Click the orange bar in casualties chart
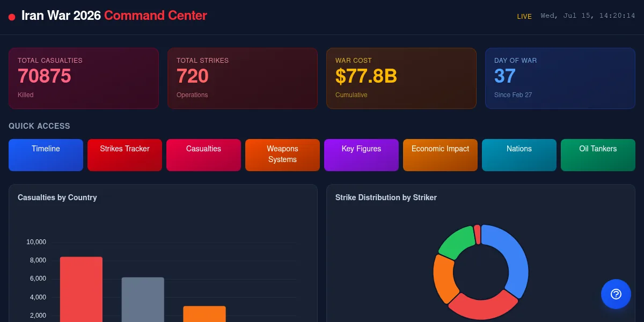Screen dimensions: 644x322 [204, 314]
